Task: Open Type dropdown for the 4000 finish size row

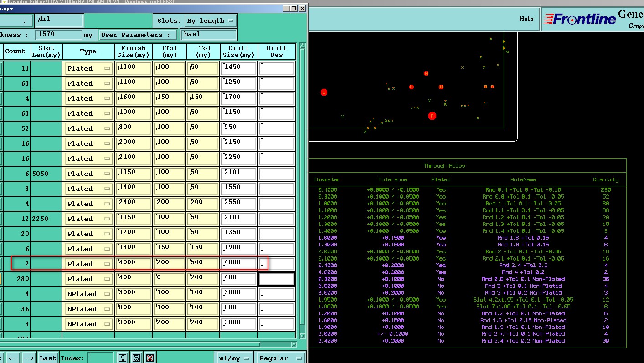Action: click(89, 264)
